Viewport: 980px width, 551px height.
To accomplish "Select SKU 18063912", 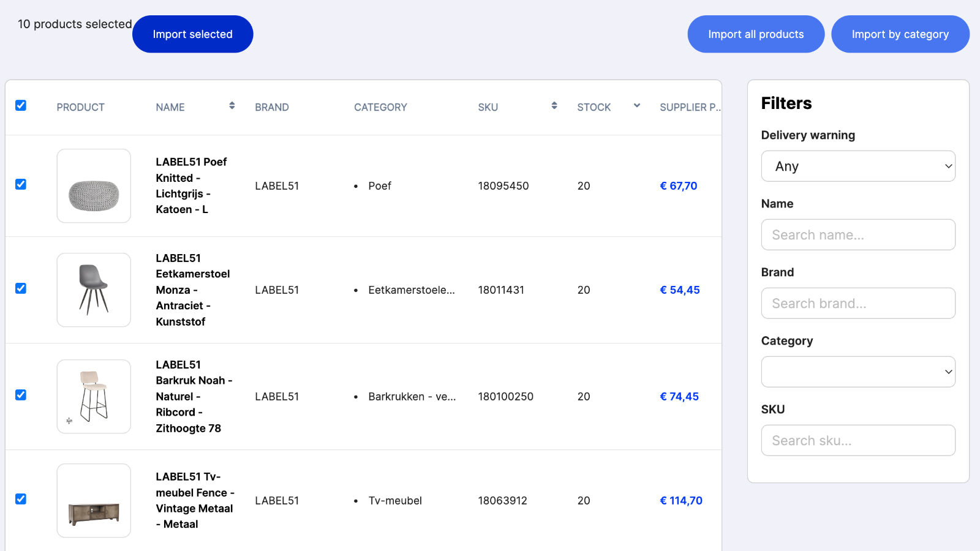I will pos(503,501).
